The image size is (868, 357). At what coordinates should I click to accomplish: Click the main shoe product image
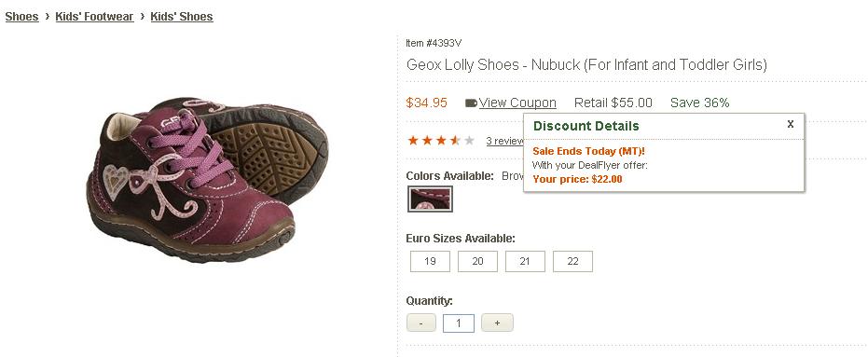coord(207,179)
